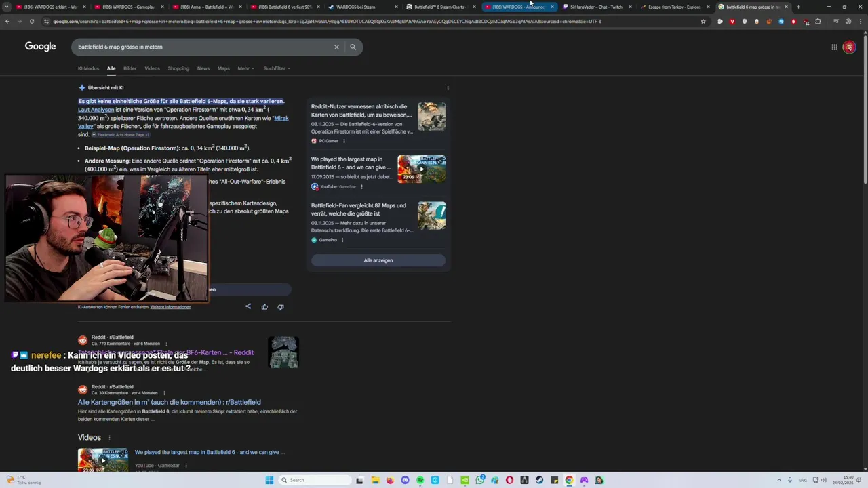Open Firefox from the taskbar

click(x=390, y=480)
